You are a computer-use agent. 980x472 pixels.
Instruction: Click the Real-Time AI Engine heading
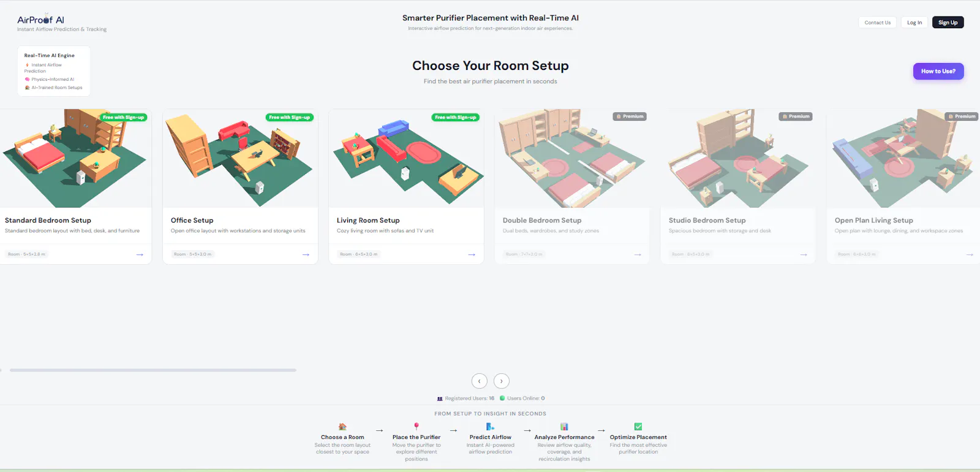(x=49, y=56)
